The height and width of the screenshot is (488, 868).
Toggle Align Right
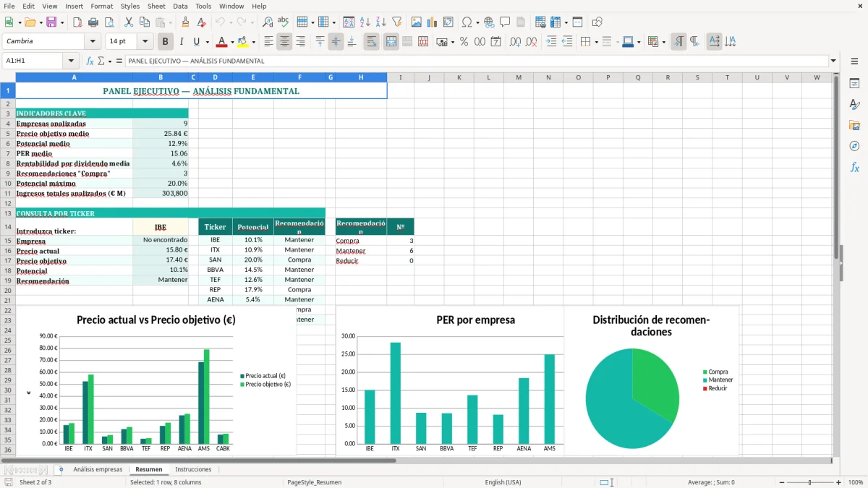pos(300,42)
